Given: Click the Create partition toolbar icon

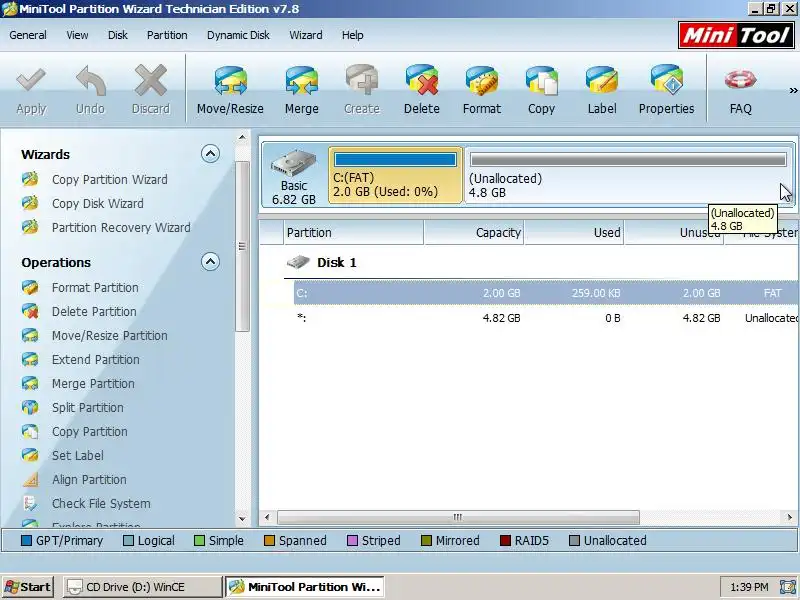Looking at the screenshot, I should pos(362,81).
